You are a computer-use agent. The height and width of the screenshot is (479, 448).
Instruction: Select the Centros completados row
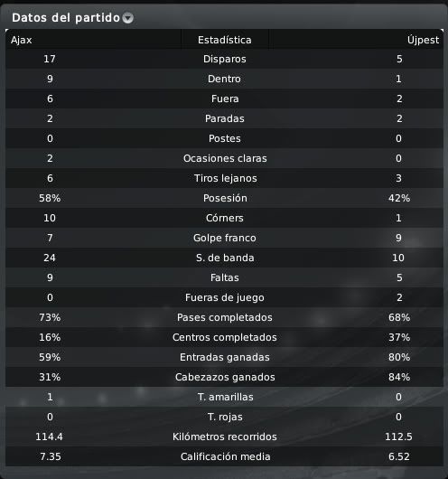(225, 337)
